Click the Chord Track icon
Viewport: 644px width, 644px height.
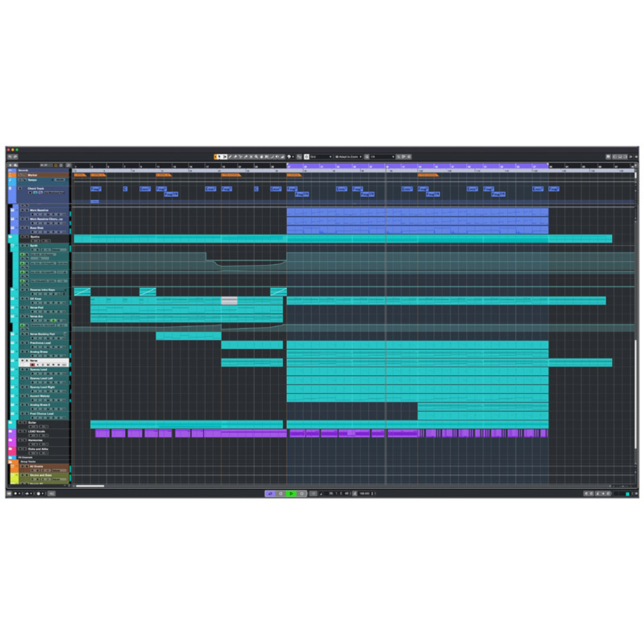[10, 188]
